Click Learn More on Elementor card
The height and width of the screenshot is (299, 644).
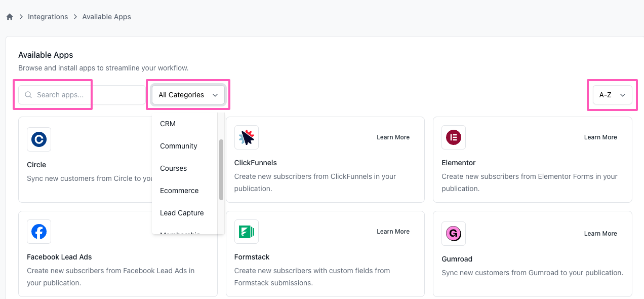tap(600, 137)
